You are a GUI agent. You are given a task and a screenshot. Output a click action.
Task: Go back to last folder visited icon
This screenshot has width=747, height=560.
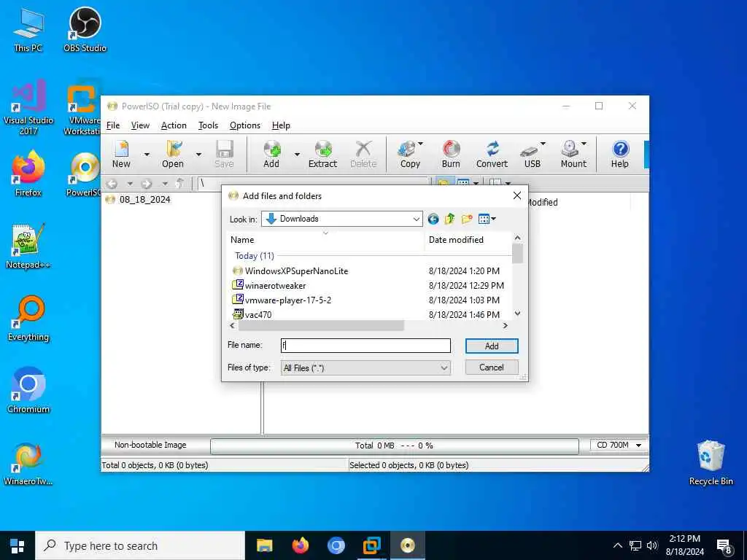(x=433, y=219)
